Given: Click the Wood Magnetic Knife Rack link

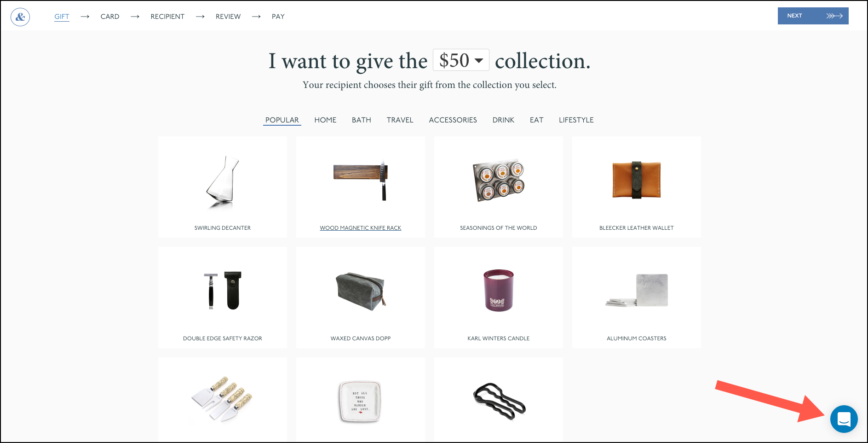Looking at the screenshot, I should tap(361, 228).
